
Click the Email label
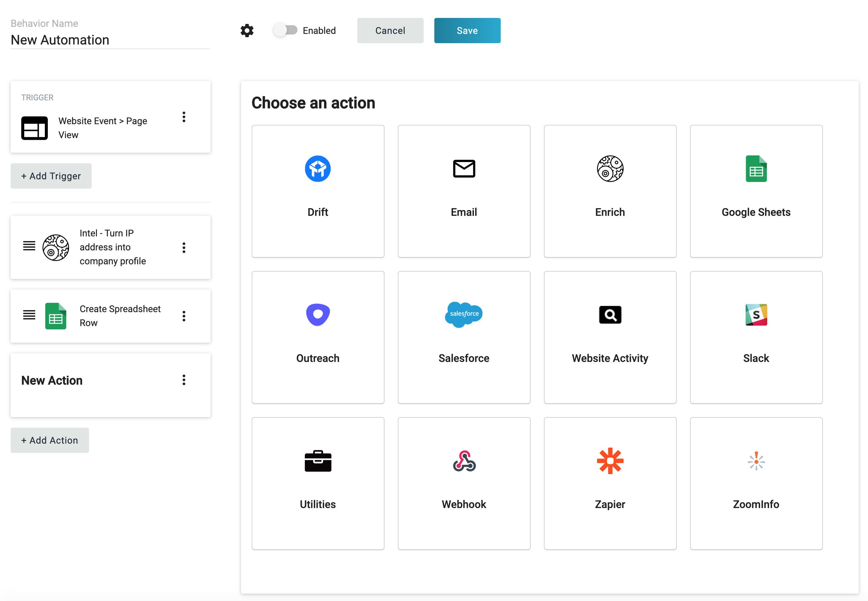pyautogui.click(x=464, y=212)
